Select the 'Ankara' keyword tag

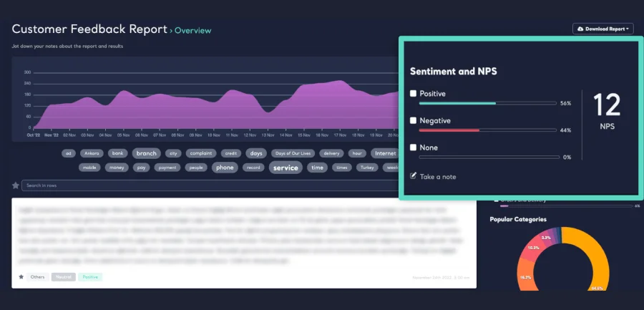[x=92, y=153]
